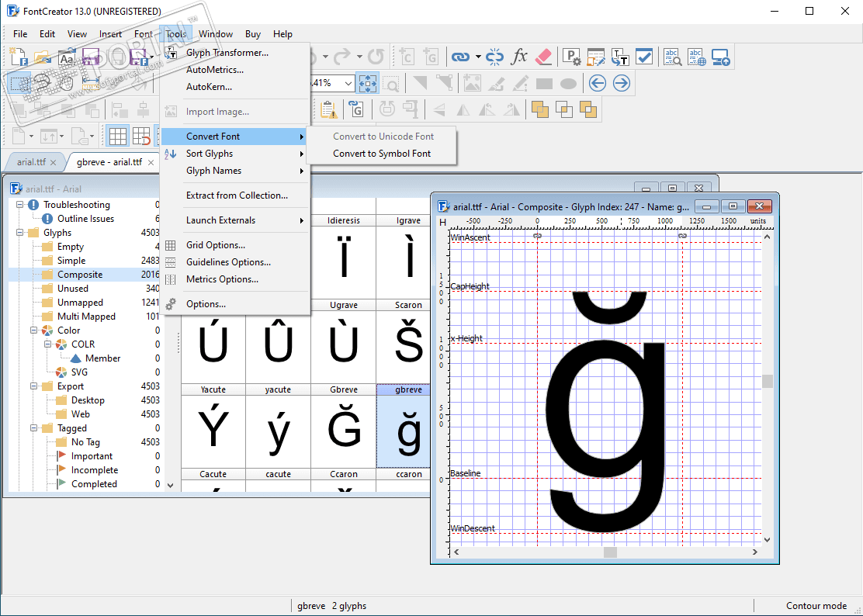
Task: Click the abc globe web preview icon
Action: [697, 57]
